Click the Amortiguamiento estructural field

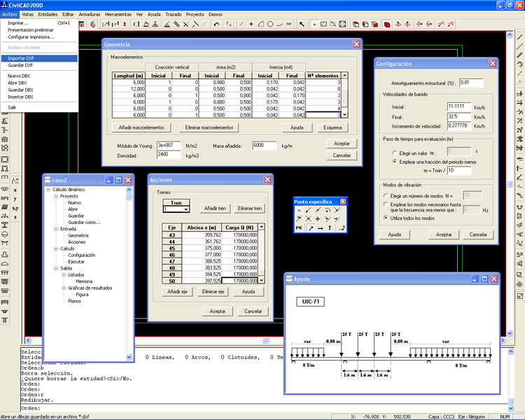[471, 83]
